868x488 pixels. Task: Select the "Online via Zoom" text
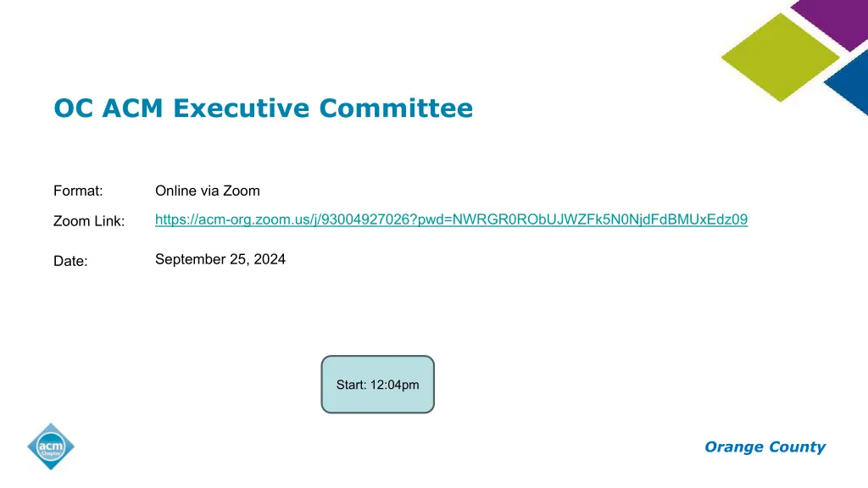click(x=208, y=191)
